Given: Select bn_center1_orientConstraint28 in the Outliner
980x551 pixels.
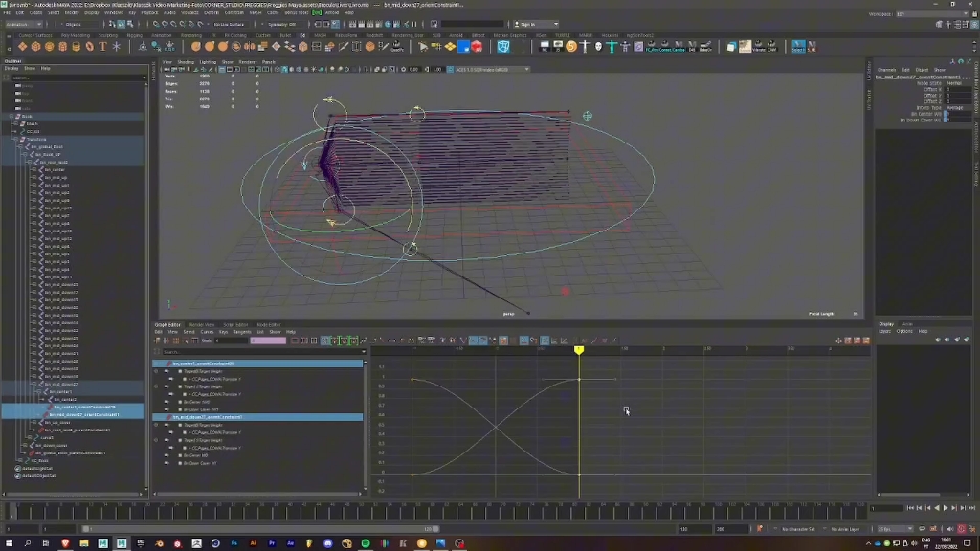Looking at the screenshot, I should 84,408.
